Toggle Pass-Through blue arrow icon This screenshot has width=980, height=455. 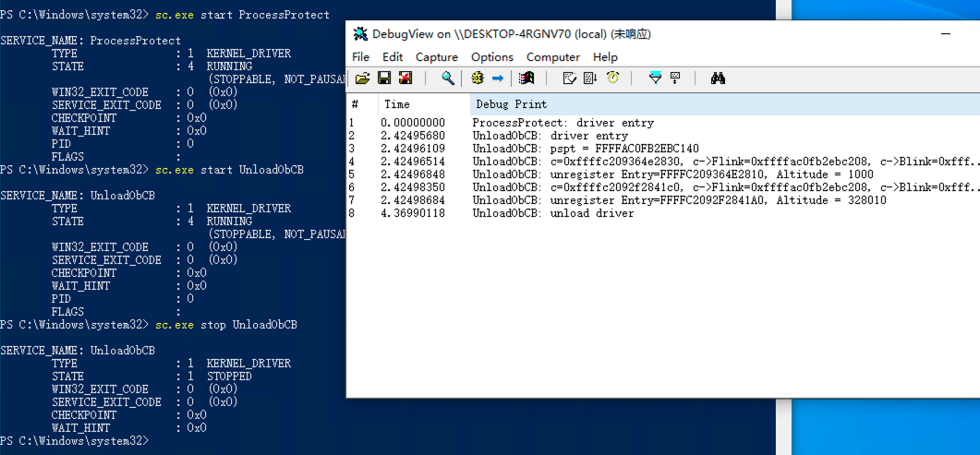(x=498, y=78)
